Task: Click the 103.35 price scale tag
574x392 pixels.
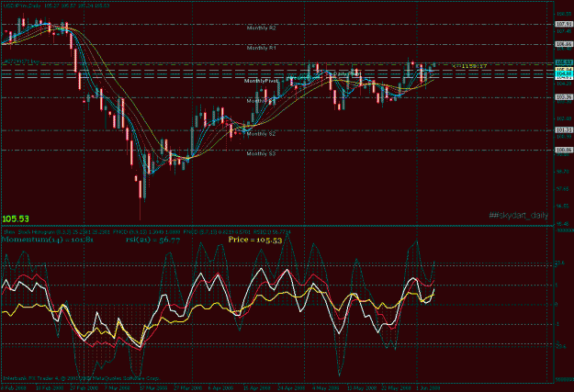Action: pos(564,97)
